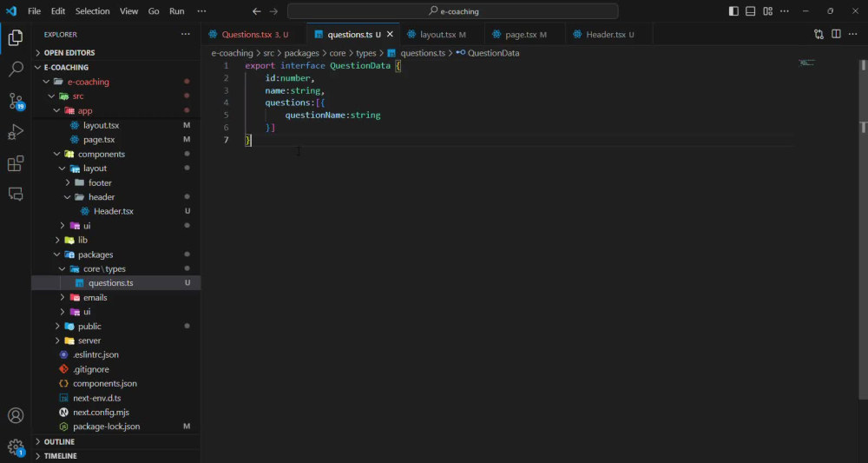Image resolution: width=868 pixels, height=463 pixels.
Task: Open the Extensions view icon
Action: [16, 163]
